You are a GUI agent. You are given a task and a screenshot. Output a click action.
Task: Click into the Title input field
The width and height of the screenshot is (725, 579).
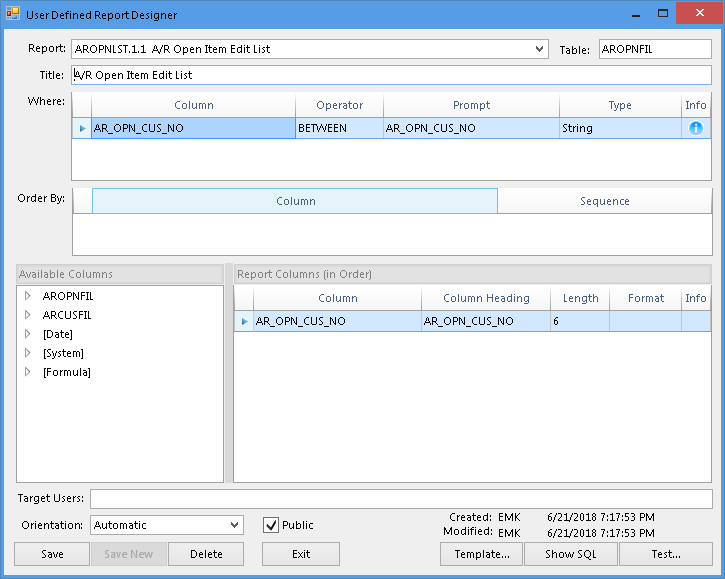[x=391, y=75]
